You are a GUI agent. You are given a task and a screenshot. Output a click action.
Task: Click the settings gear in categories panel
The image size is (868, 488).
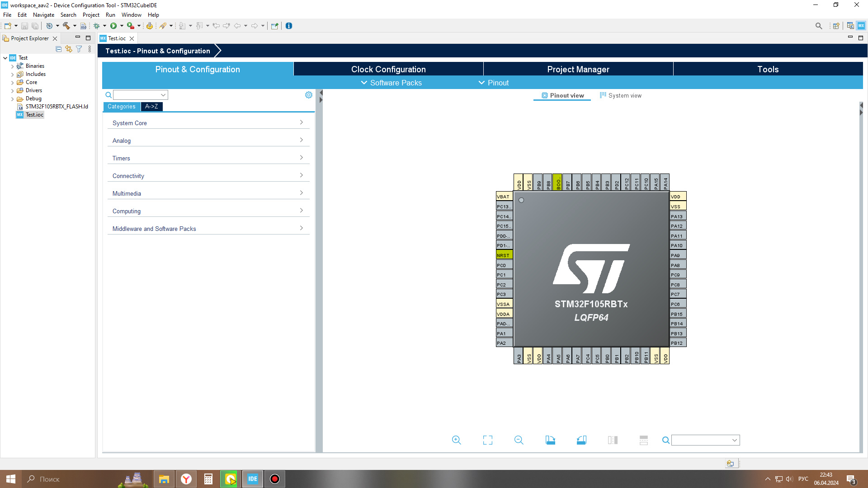point(309,95)
